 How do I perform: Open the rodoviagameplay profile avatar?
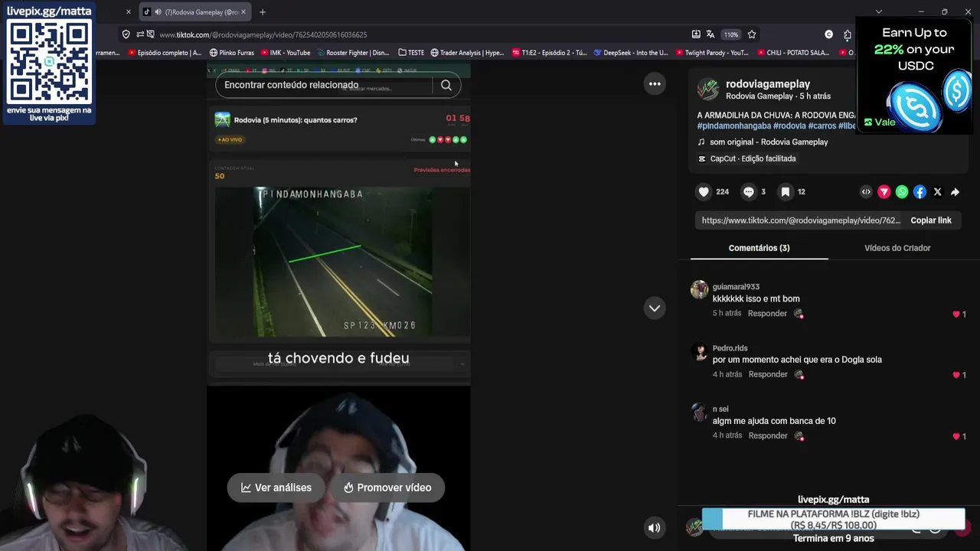[708, 90]
